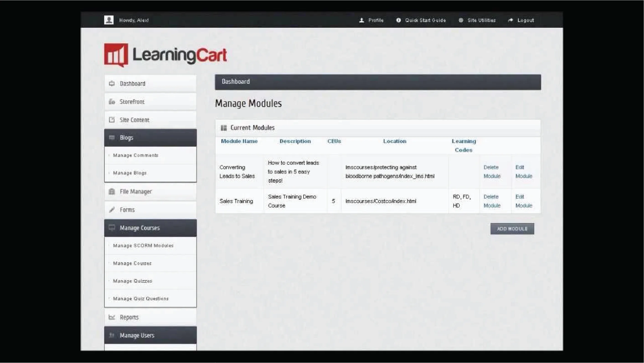Click the ADD MODULE button
Viewport: 644px width, 363px height.
[512, 229]
